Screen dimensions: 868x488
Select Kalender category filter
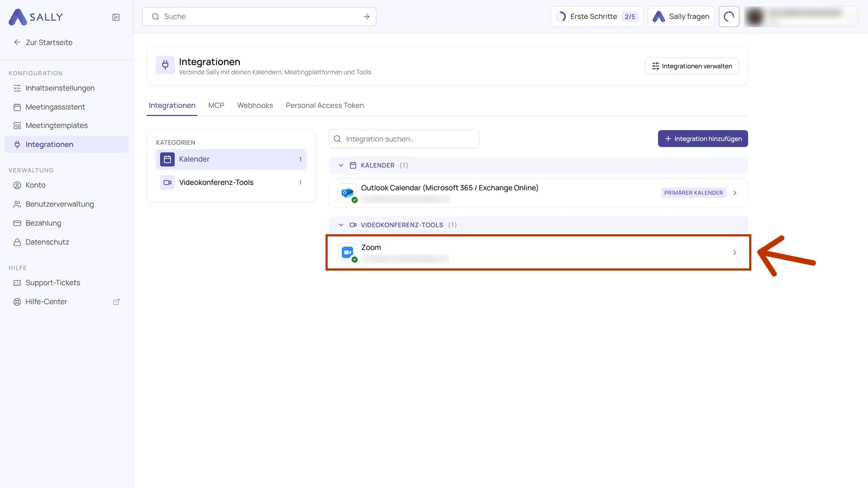pos(231,159)
